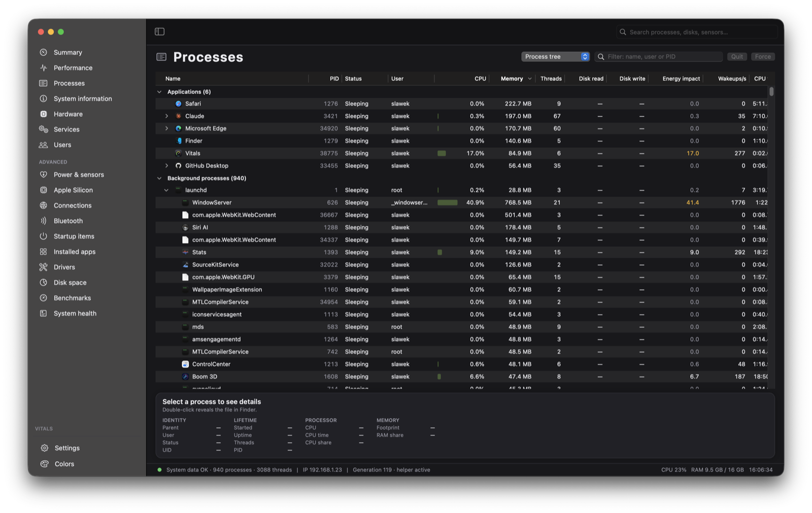Open Hardware via its chip icon
The width and height of the screenshot is (812, 513).
point(44,114)
